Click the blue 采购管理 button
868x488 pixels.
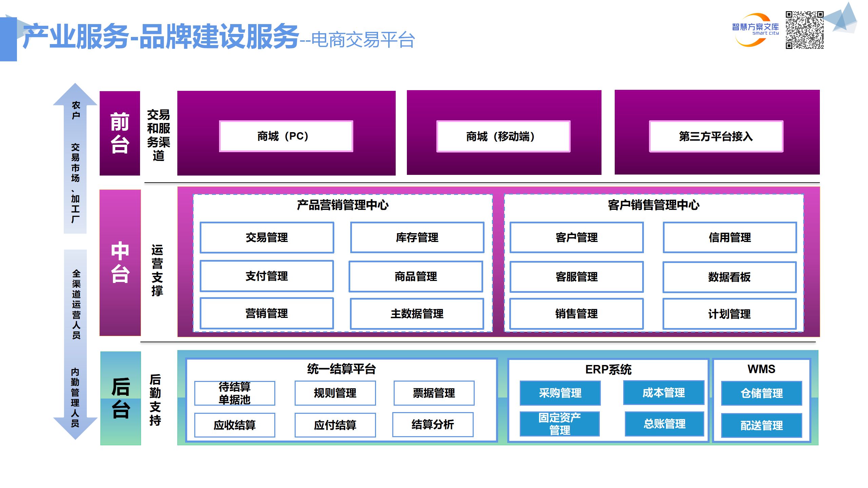tap(560, 393)
